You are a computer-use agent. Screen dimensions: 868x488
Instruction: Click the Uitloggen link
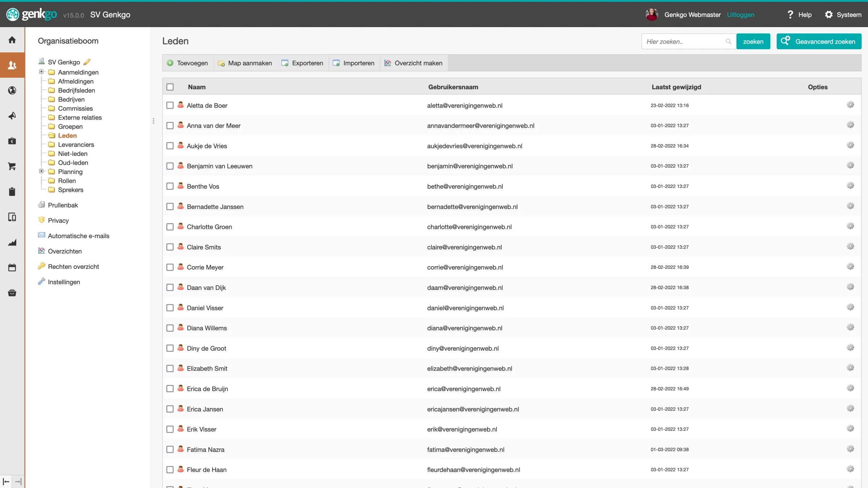[x=740, y=14]
